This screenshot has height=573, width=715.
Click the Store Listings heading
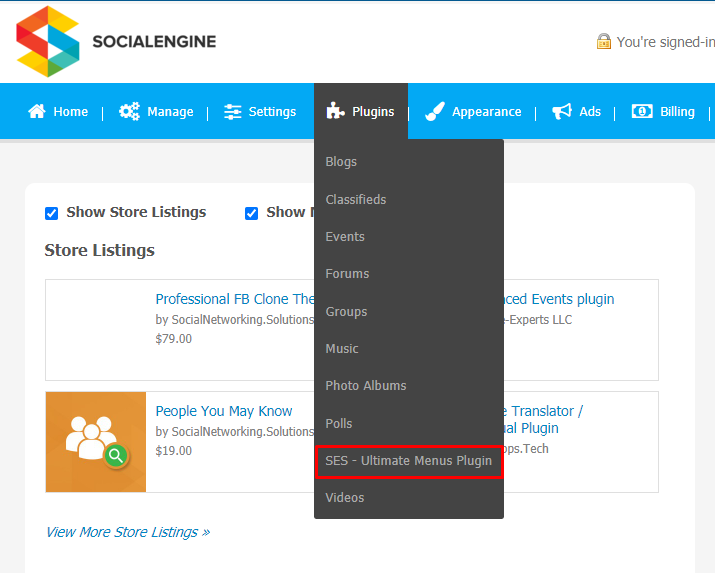99,250
